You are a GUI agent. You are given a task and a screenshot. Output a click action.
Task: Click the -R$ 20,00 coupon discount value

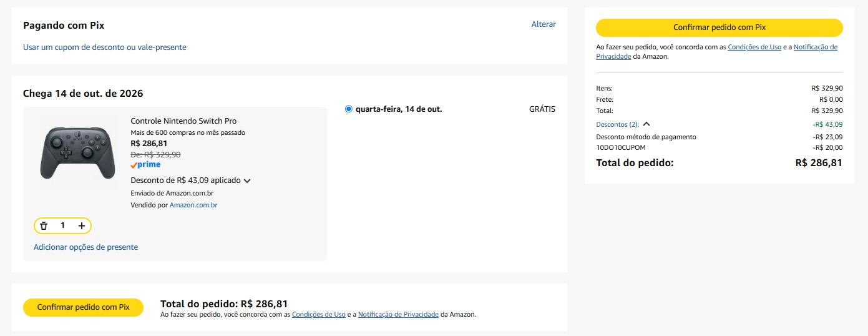(827, 148)
